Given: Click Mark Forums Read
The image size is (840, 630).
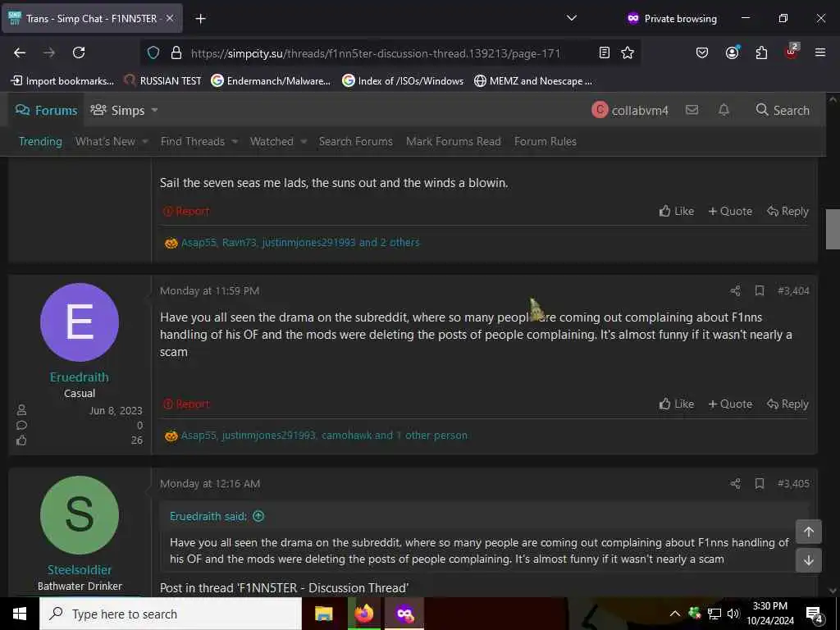Looking at the screenshot, I should (453, 141).
